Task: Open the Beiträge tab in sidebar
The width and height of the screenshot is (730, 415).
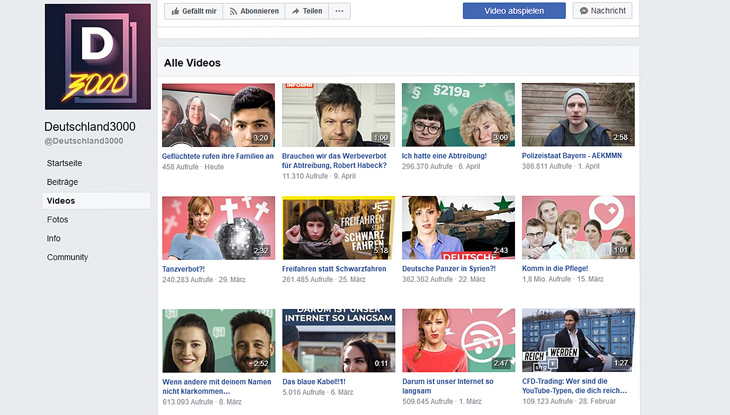Action: coord(62,182)
